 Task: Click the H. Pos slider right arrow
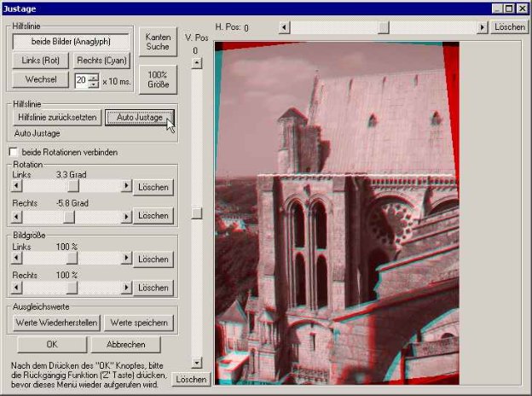pyautogui.click(x=483, y=27)
